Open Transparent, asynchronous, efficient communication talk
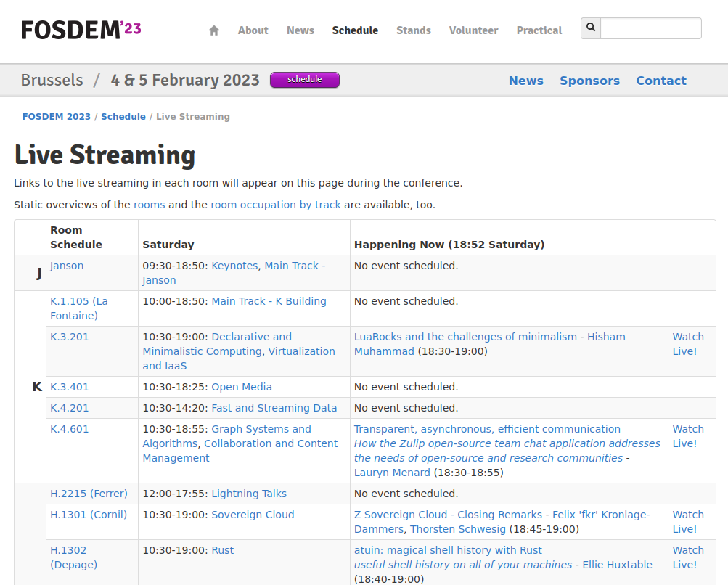The width and height of the screenshot is (728, 585). pyautogui.click(x=487, y=430)
